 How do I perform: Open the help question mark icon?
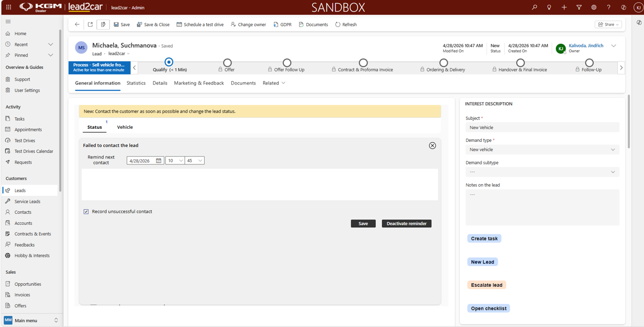point(609,7)
